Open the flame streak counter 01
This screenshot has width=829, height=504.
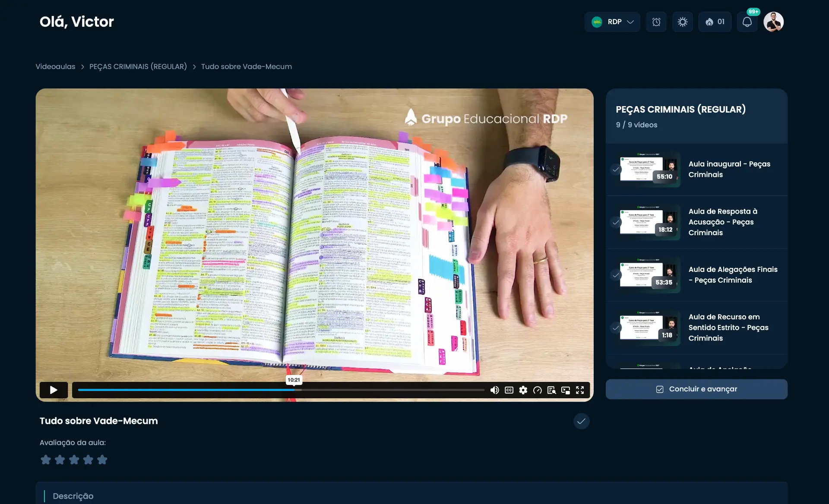[x=715, y=22]
